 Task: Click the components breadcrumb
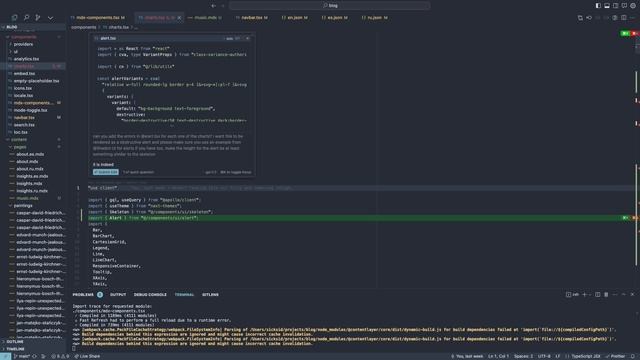pos(84,27)
